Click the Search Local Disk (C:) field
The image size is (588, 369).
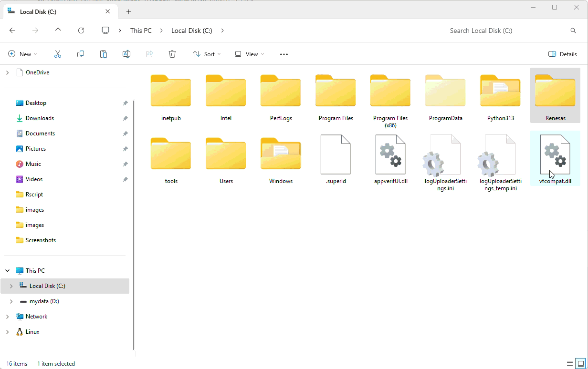(x=506, y=31)
